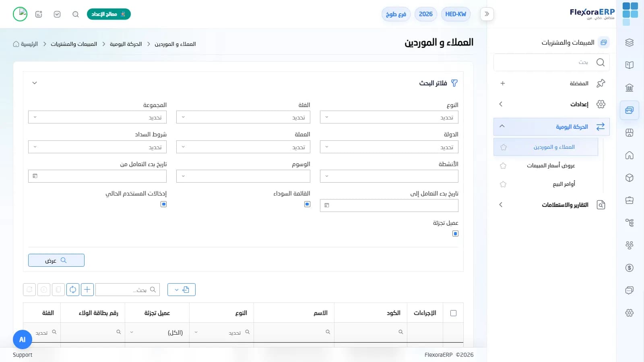Click the plus icon beside المفضلة
Image resolution: width=644 pixels, height=362 pixels.
503,83
